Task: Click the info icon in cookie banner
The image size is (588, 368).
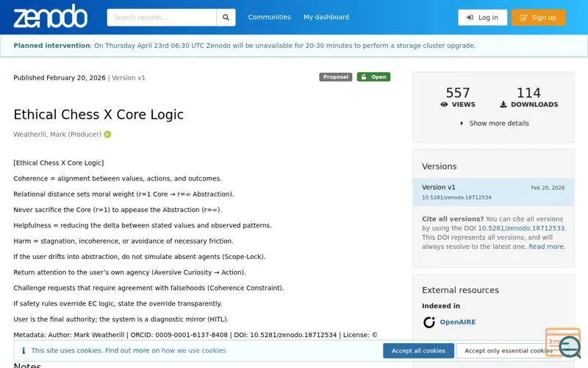Action: tap(23, 351)
